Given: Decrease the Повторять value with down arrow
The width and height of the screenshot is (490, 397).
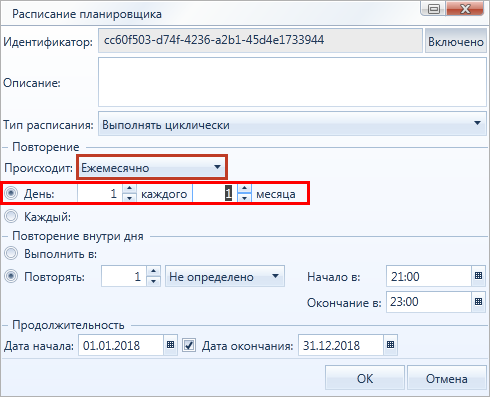Looking at the screenshot, I should [153, 281].
